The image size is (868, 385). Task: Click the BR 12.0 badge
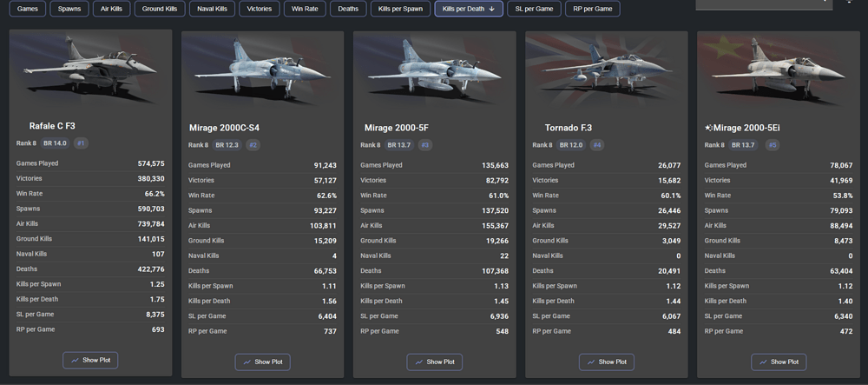click(571, 145)
